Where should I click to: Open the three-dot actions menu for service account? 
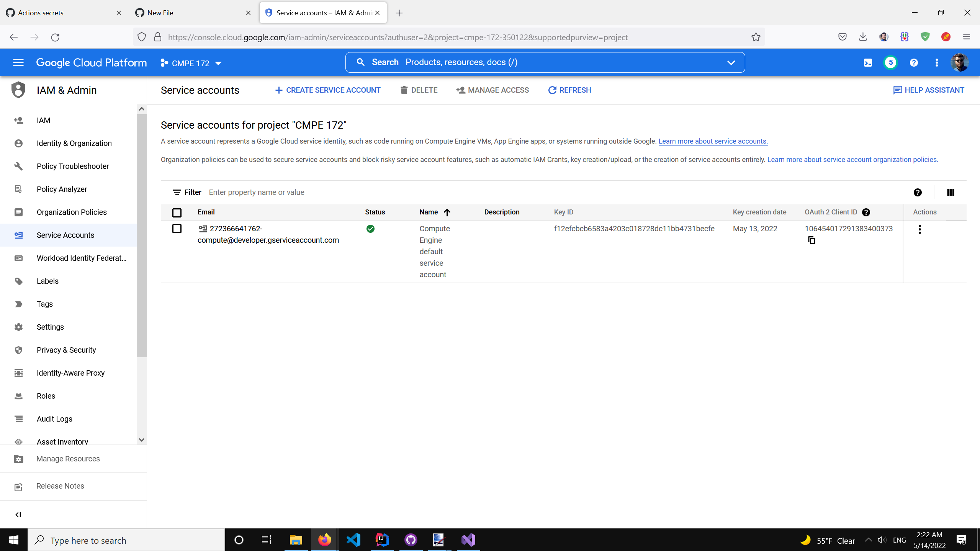[x=919, y=229]
